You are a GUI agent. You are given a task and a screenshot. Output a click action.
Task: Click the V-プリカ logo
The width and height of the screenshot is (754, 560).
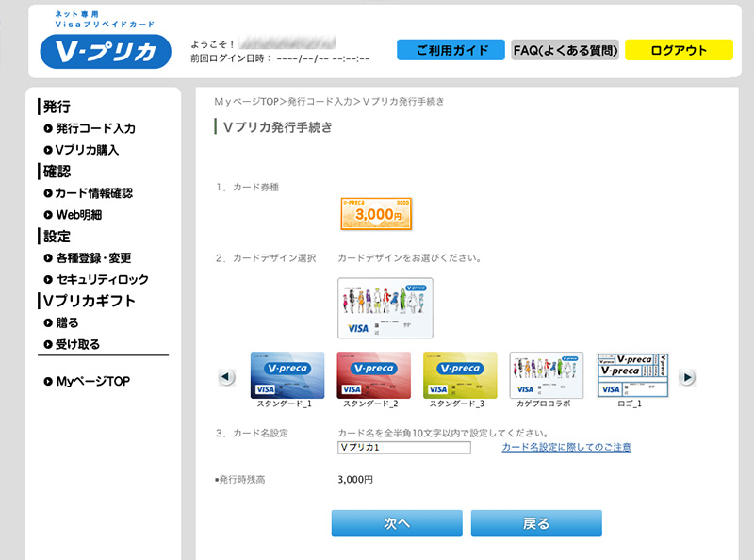106,51
